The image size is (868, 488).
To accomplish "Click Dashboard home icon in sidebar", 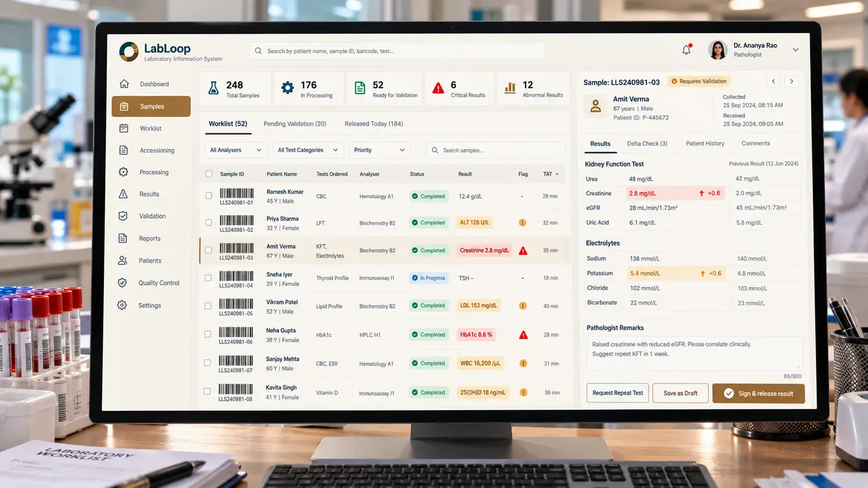I will [124, 84].
